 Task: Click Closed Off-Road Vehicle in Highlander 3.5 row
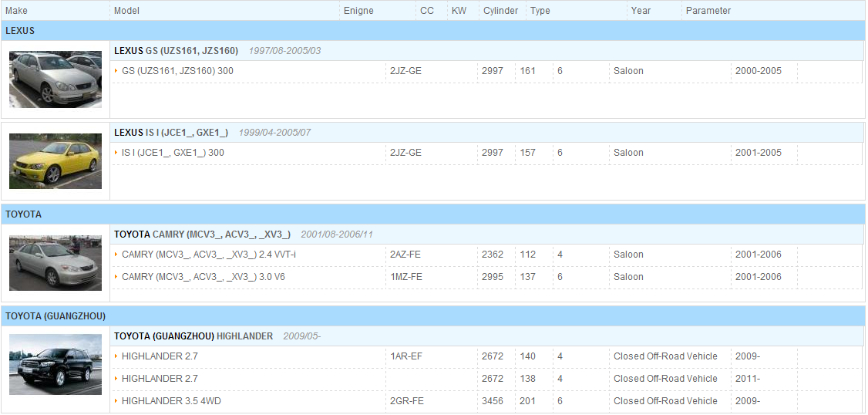[665, 400]
